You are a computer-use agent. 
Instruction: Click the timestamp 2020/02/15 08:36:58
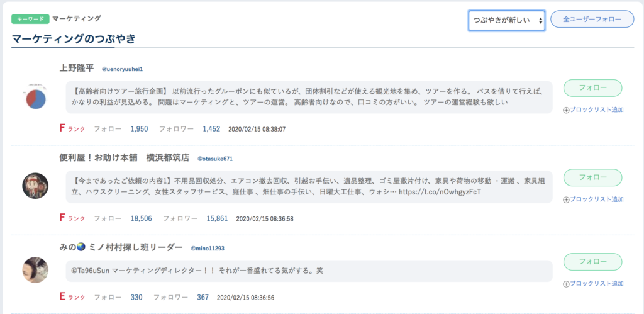(x=265, y=219)
